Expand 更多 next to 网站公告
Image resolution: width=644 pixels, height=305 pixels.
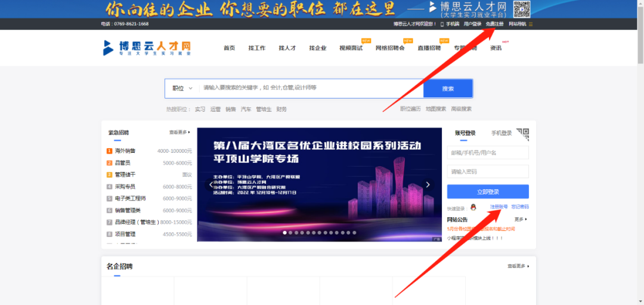(521, 220)
